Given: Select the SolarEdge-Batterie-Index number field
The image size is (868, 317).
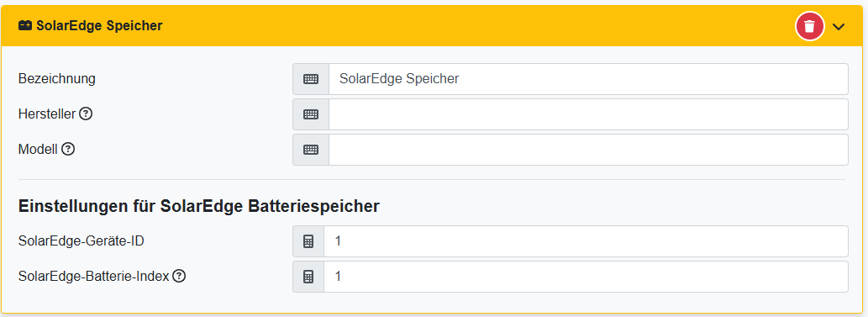Looking at the screenshot, I should pos(586,277).
